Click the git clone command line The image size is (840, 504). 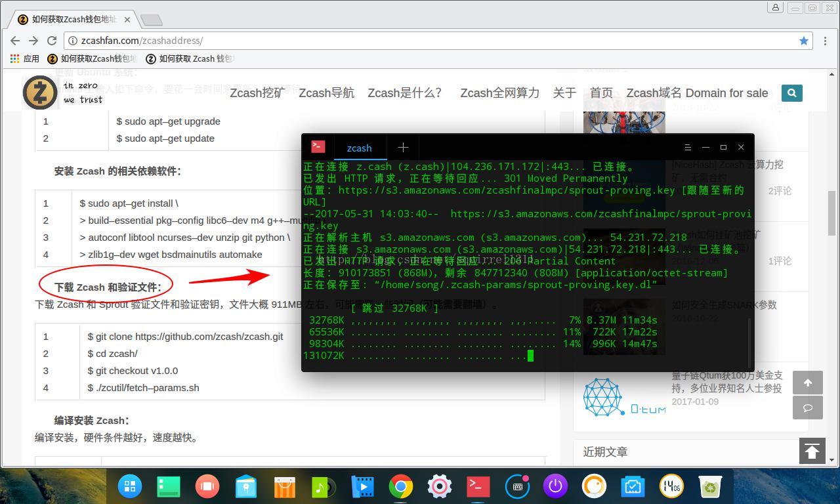click(x=186, y=336)
